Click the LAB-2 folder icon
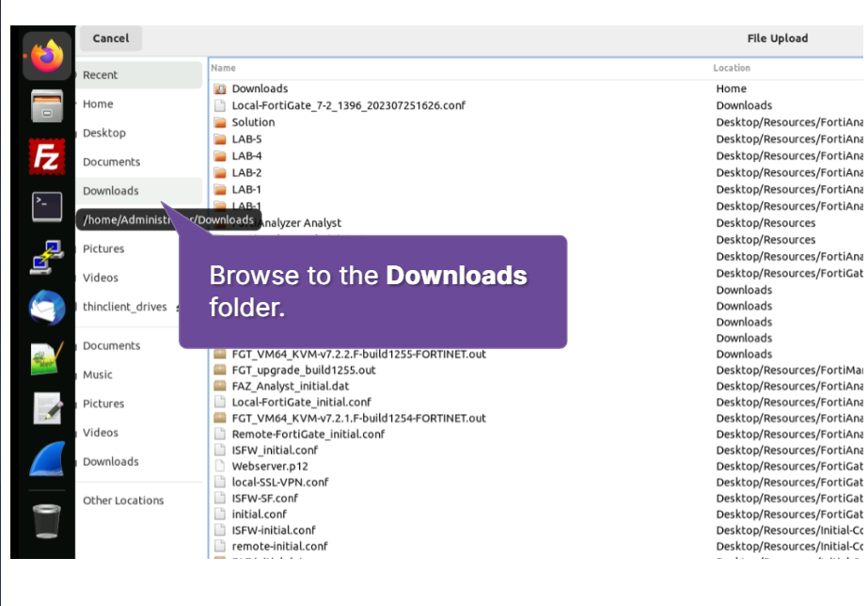 coord(220,172)
